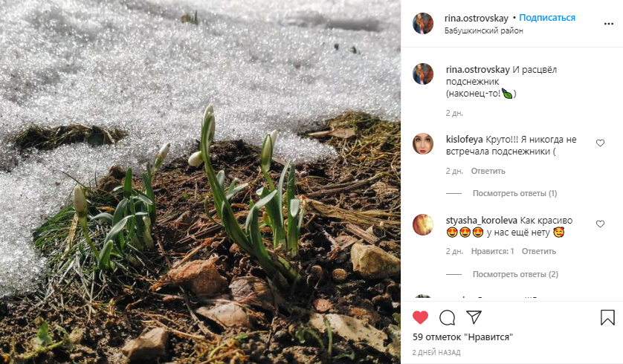Reply to kislofeya's comment with Ответить
This screenshot has width=623, height=364.
[x=488, y=171]
